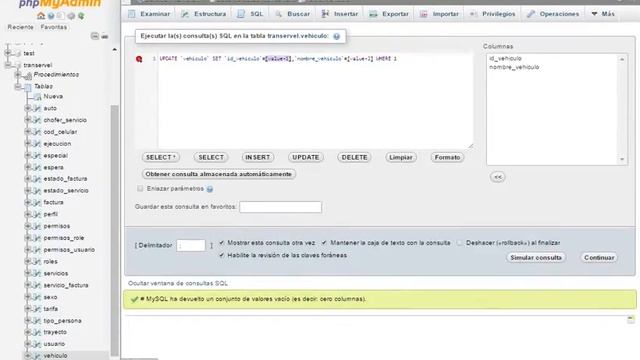
Task: Click the Simular consulta button
Action: click(536, 258)
